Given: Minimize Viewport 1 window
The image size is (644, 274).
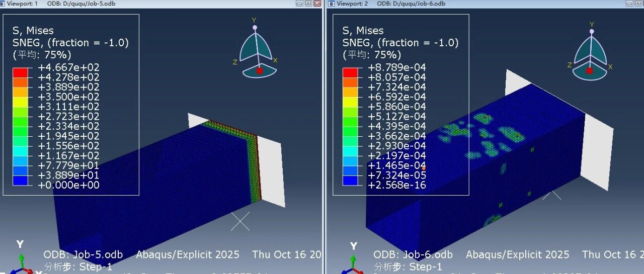Looking at the screenshot, I should pyautogui.click(x=300, y=3).
